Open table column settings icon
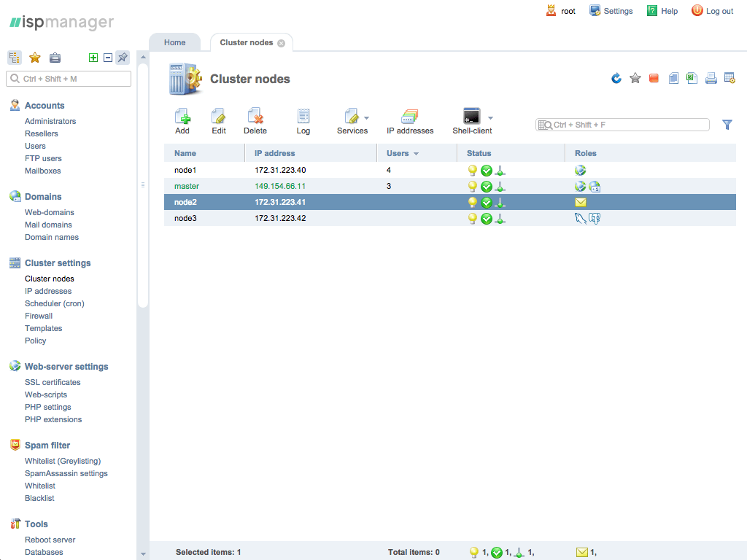The image size is (747, 560). coord(729,78)
